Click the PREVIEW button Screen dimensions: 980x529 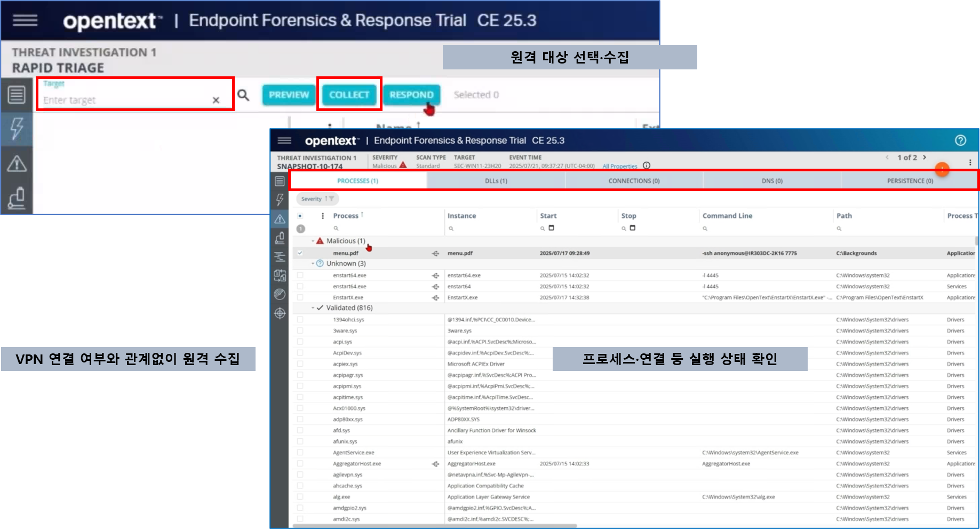pos(289,95)
